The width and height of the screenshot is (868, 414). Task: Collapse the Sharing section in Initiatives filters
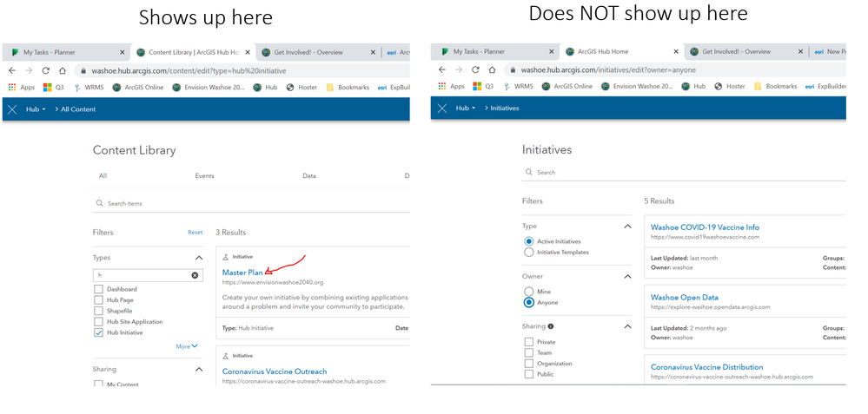pos(627,326)
